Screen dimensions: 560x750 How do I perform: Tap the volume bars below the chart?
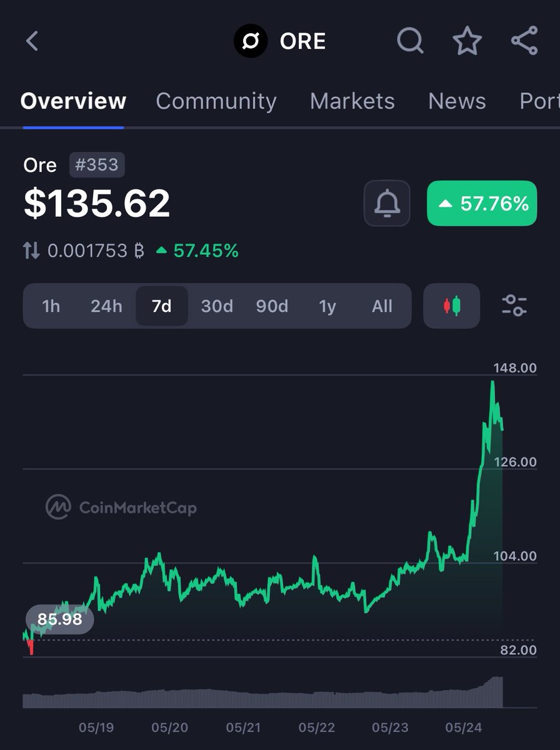point(262,694)
